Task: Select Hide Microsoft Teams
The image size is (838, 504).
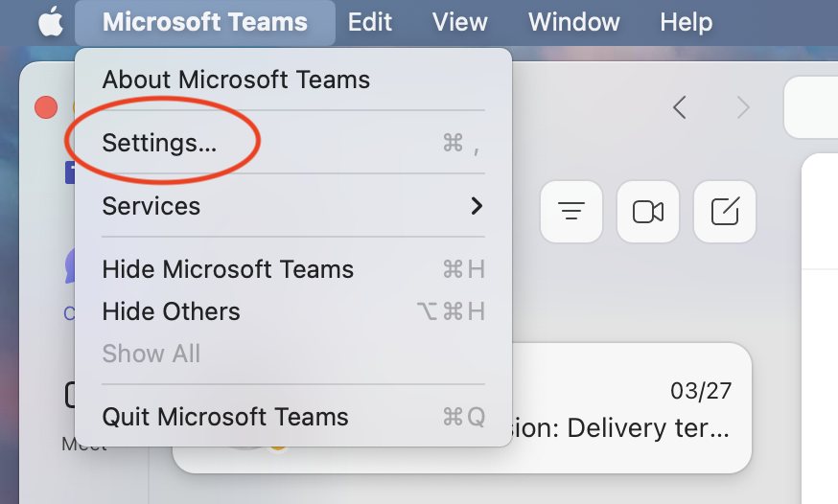Action: (x=293, y=269)
